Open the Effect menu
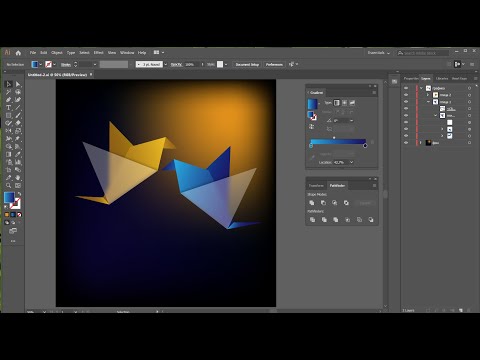 click(x=98, y=53)
